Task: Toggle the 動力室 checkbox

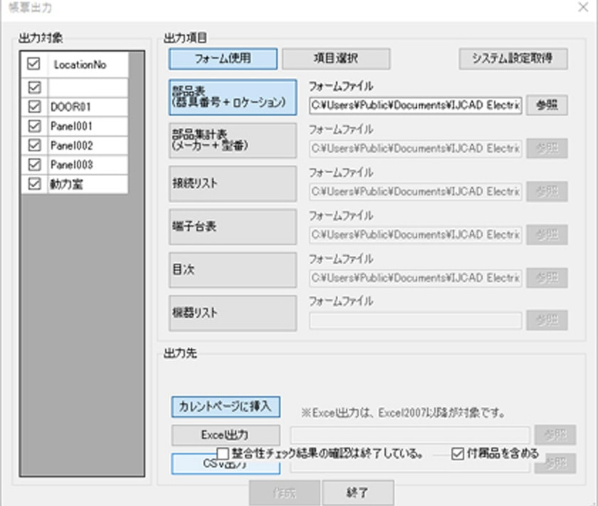Action: (x=34, y=184)
